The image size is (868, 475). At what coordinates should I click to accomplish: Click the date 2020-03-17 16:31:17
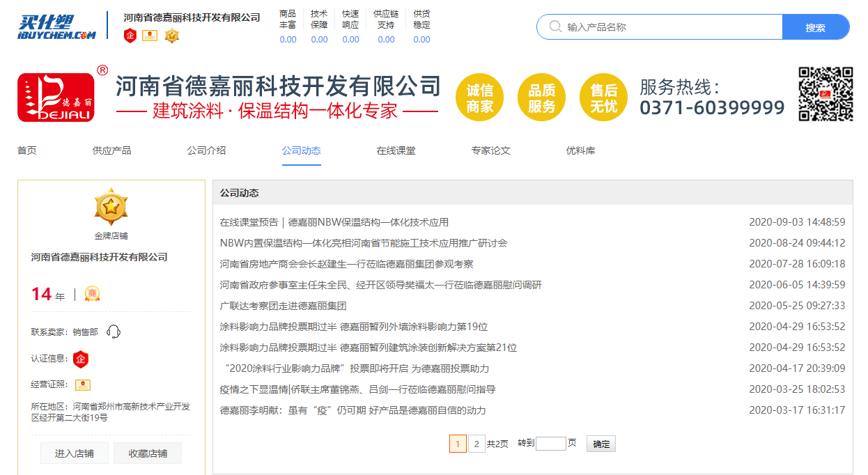(797, 410)
